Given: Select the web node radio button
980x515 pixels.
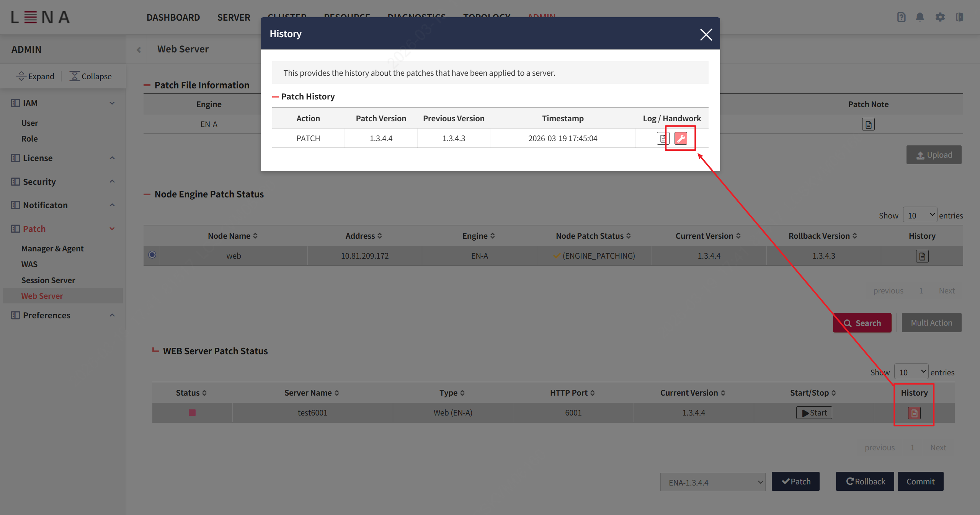Looking at the screenshot, I should (x=152, y=255).
